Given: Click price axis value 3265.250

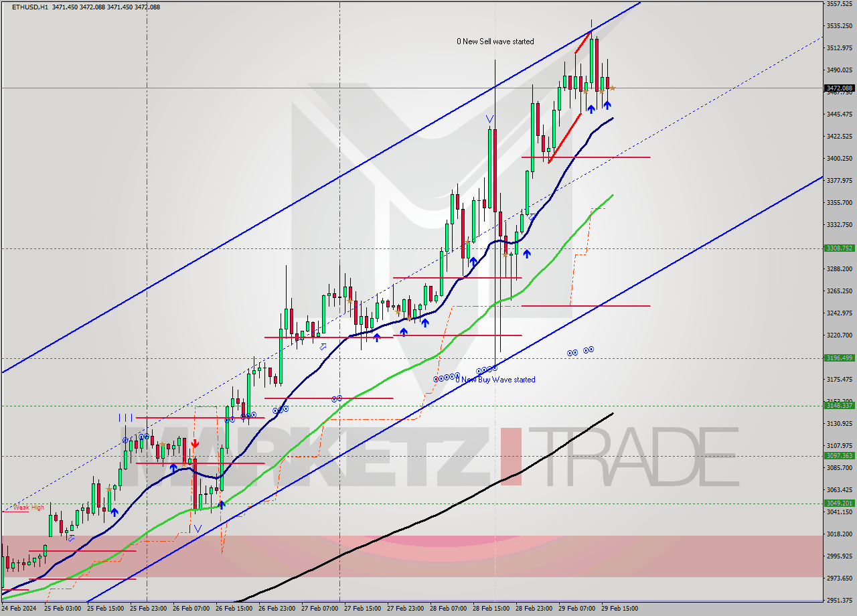Looking at the screenshot, I should coord(839,291).
